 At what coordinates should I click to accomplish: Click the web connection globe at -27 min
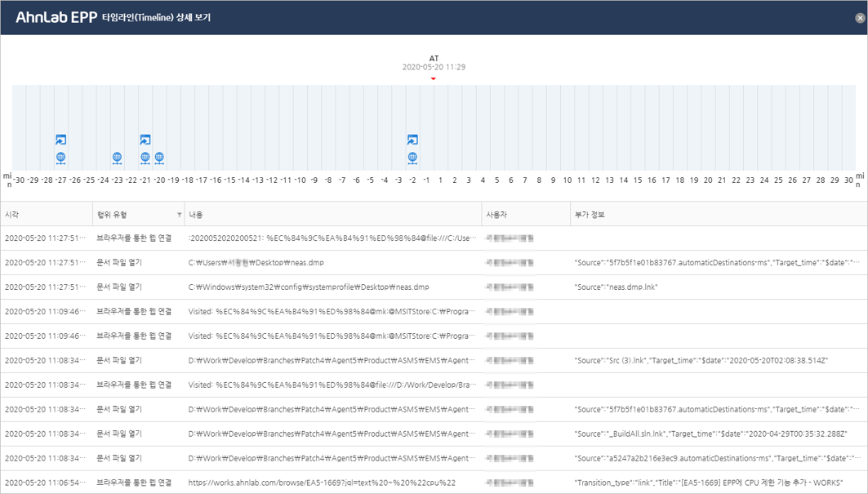[60, 158]
